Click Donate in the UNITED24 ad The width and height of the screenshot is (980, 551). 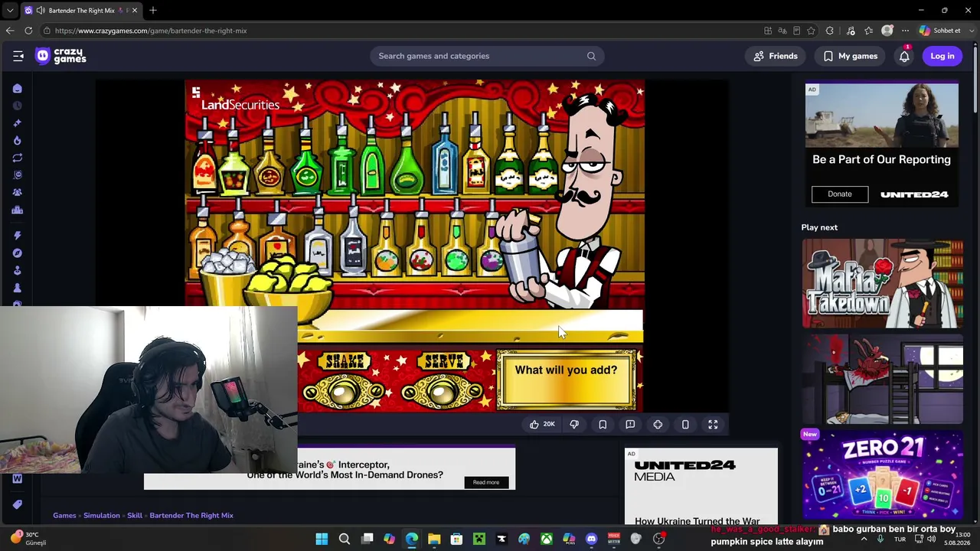coord(840,194)
